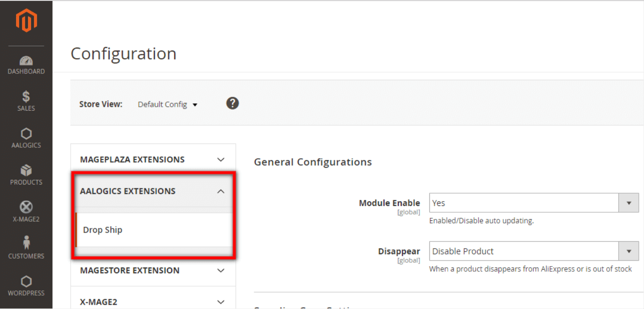644x309 pixels.
Task: Click the help question mark icon
Action: pos(232,103)
